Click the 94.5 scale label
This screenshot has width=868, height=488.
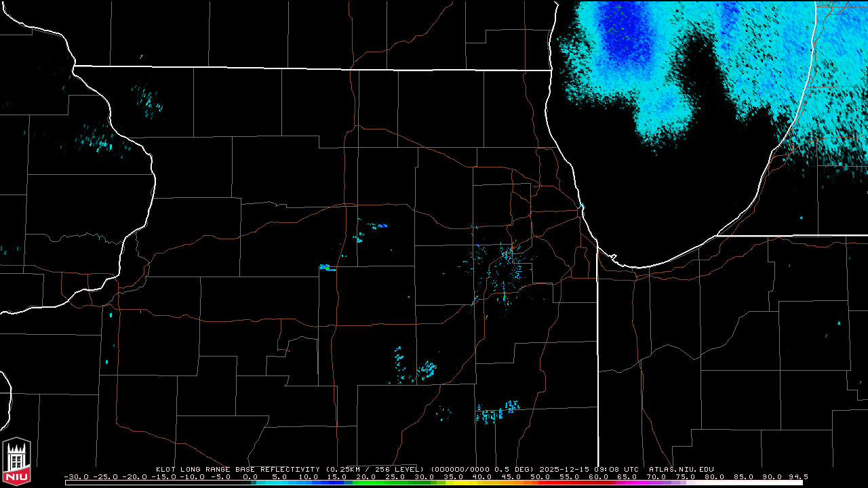click(797, 476)
